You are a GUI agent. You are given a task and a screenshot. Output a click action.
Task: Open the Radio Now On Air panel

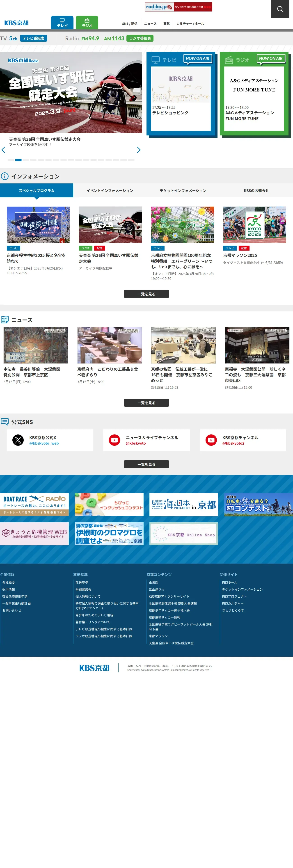[254, 94]
